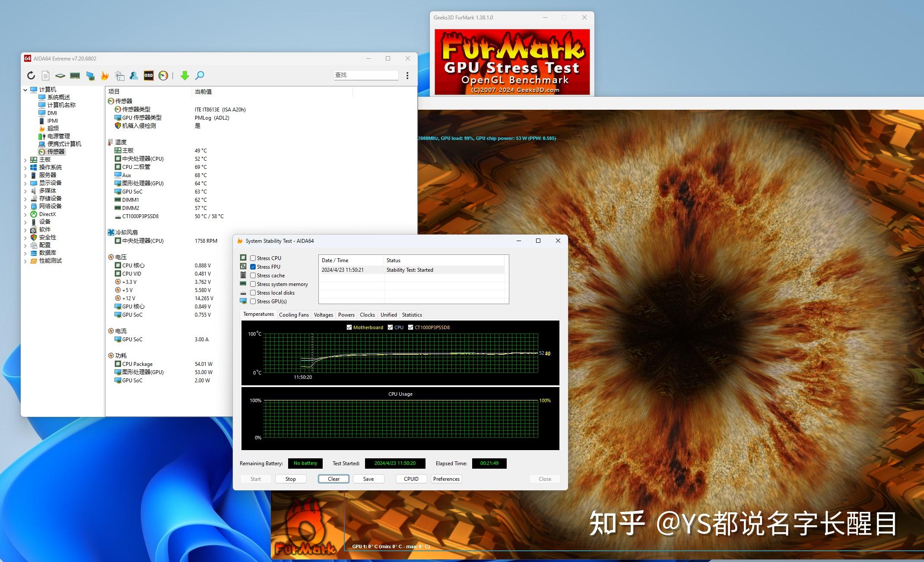The width and height of the screenshot is (924, 562).
Task: Enable Stress CPU checkbox in AIDA64
Action: pyautogui.click(x=253, y=258)
